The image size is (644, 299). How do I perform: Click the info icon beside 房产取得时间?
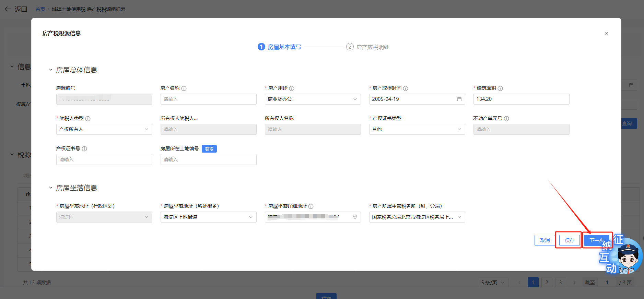(406, 88)
